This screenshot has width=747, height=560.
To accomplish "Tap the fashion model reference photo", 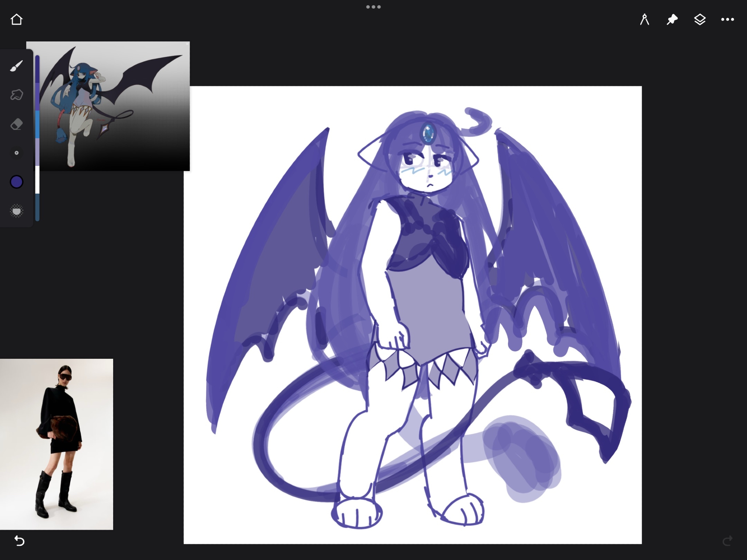I will pyautogui.click(x=56, y=444).
